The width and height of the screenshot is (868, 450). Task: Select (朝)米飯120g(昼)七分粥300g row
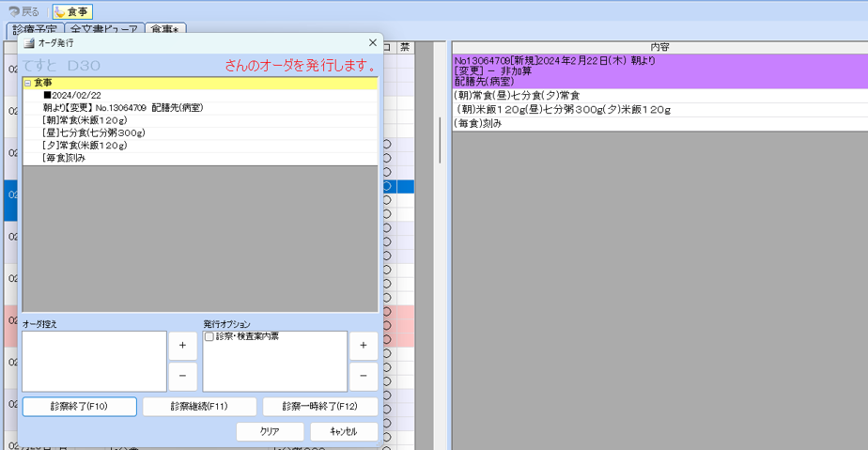click(x=659, y=110)
